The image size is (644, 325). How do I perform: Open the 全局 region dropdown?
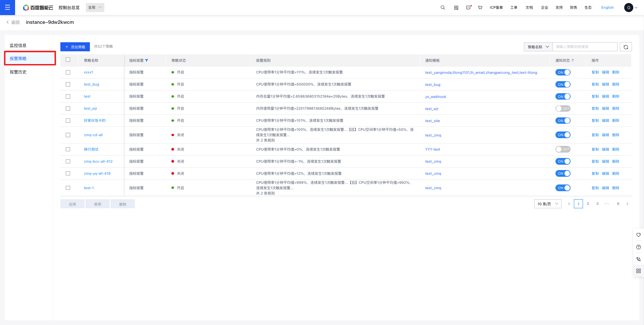coord(95,7)
